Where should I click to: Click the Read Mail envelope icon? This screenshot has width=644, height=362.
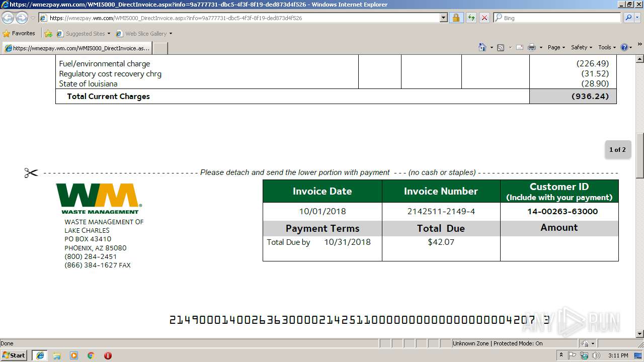[x=519, y=47]
